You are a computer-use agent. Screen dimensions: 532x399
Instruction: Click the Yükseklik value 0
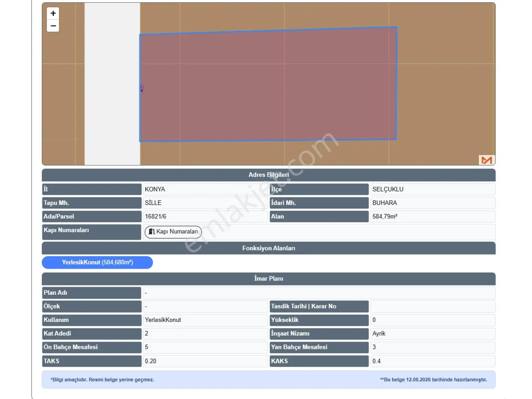coord(374,320)
